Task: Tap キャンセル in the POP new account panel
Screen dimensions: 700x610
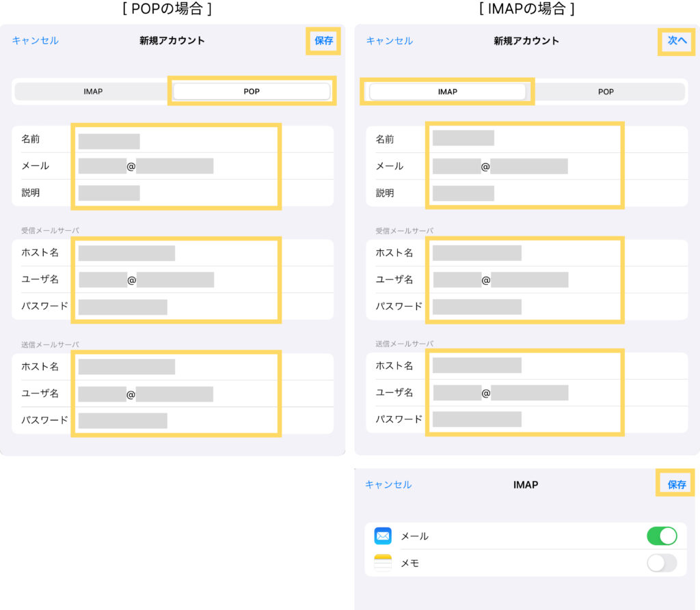Action: click(x=36, y=40)
